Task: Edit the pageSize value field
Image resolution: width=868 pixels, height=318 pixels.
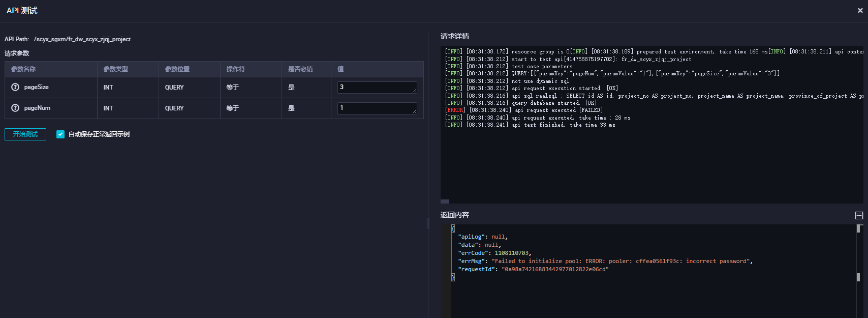Action: [377, 88]
